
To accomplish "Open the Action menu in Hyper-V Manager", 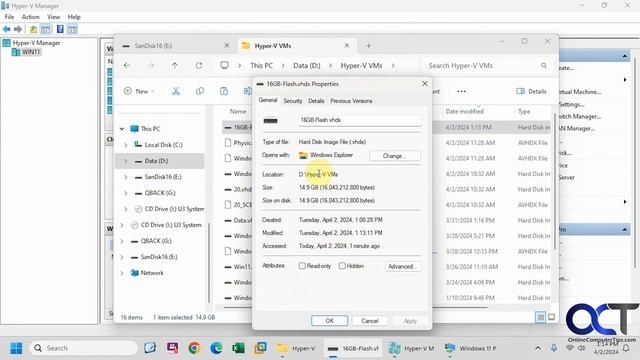I will pos(31,17).
